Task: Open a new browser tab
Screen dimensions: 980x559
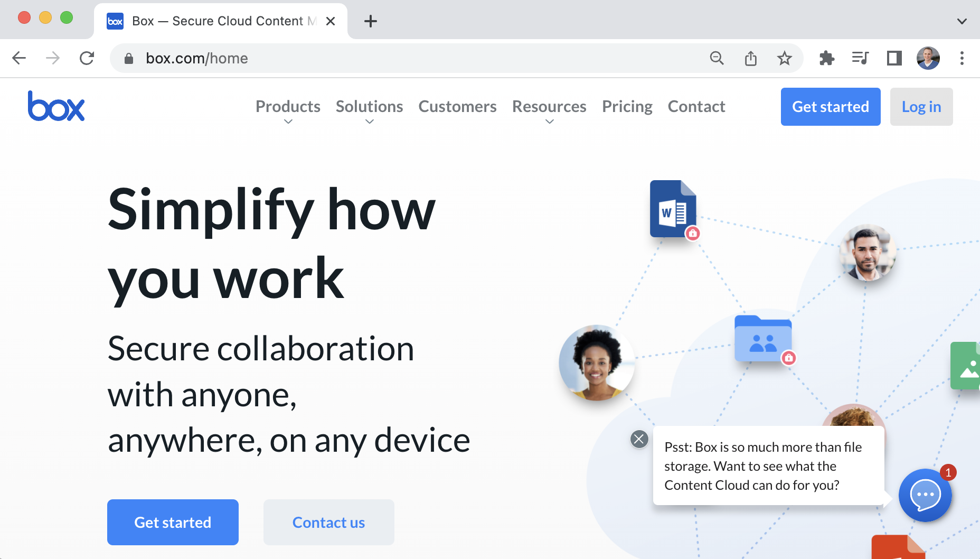Action: (x=371, y=21)
